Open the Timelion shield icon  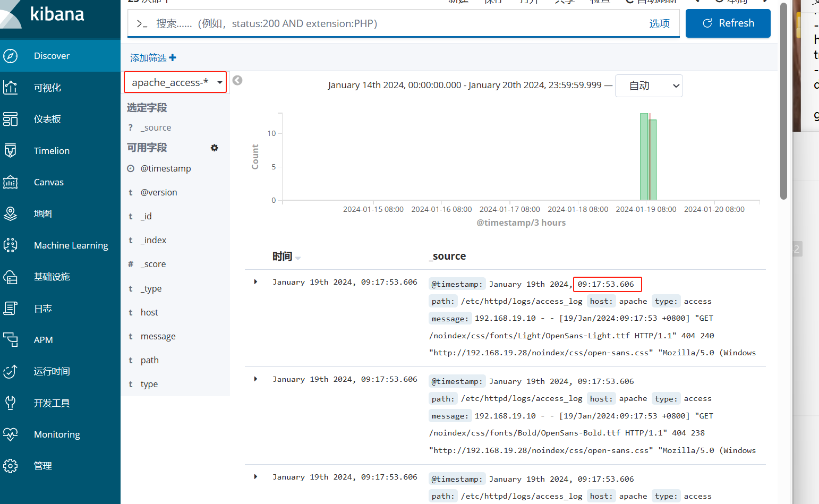pyautogui.click(x=11, y=151)
